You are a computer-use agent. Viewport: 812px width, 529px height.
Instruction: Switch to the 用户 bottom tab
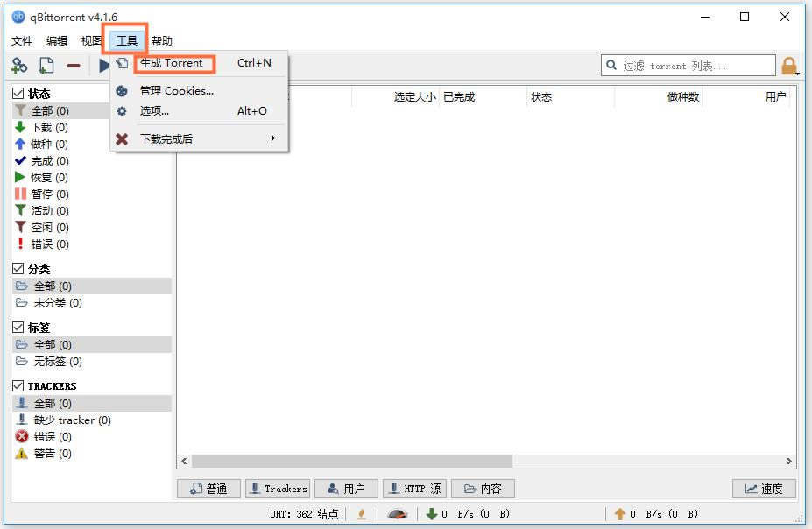click(347, 489)
